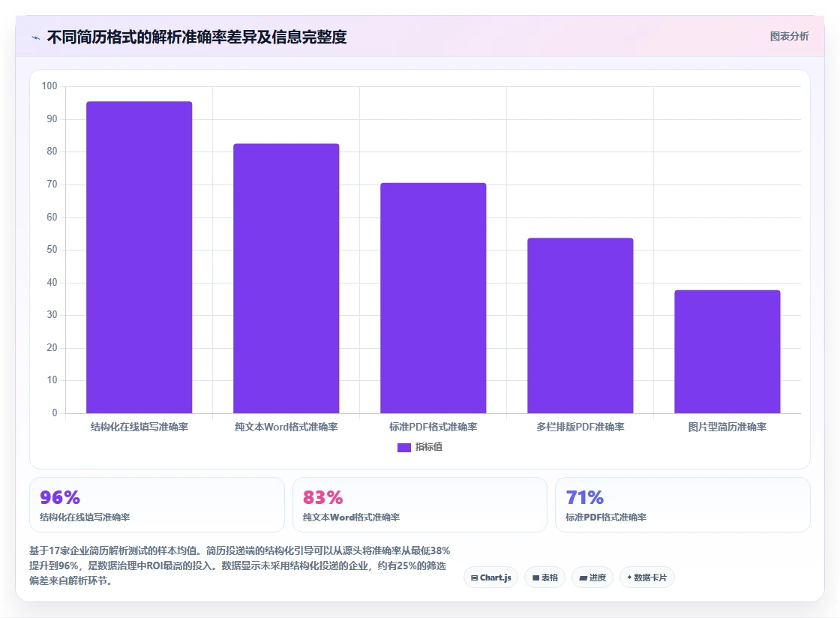840x618 pixels.
Task: Click the small blue icon beside the title
Action: tap(36, 37)
